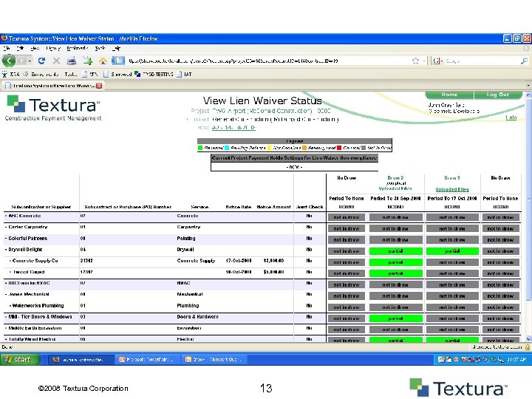Select the Waterworks Plumbing subcontractor name
The image size is (532, 399).
coord(38,306)
